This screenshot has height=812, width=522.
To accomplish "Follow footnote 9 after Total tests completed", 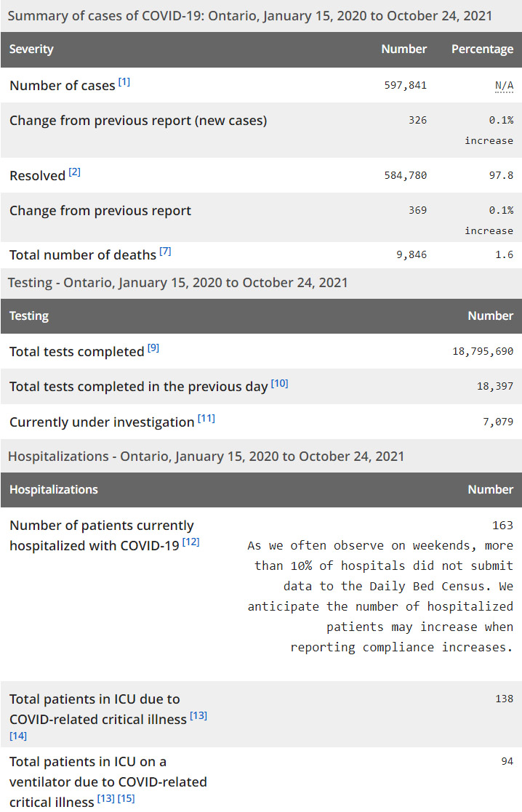I will point(153,348).
